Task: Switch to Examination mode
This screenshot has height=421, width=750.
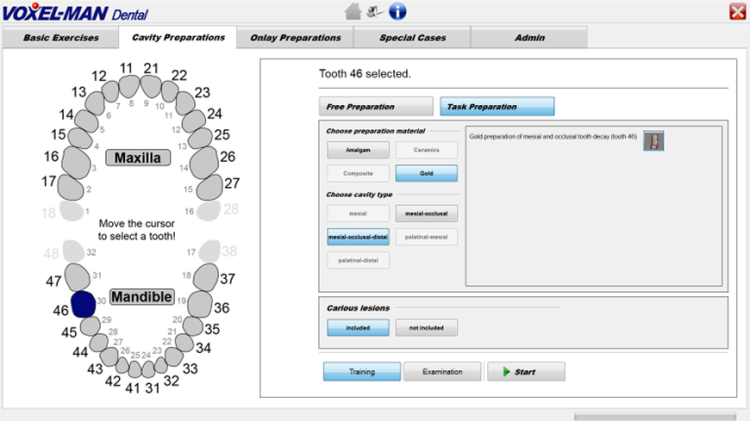Action: 442,372
